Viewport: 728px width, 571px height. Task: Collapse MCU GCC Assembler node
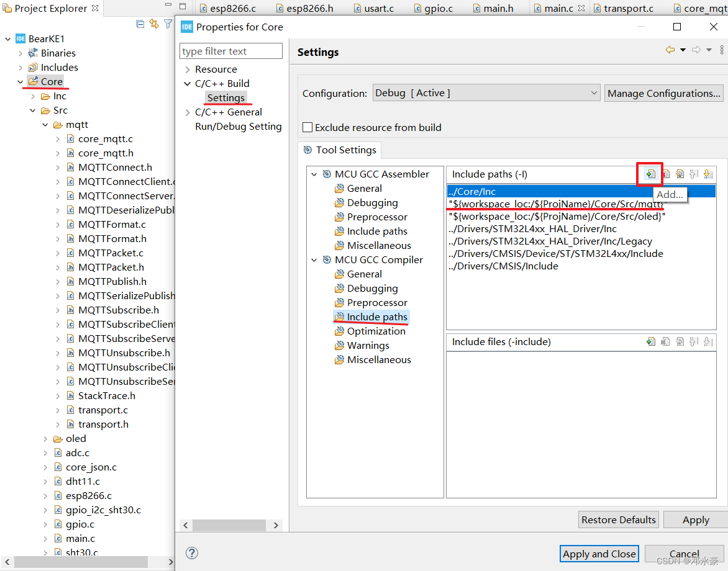coord(314,174)
